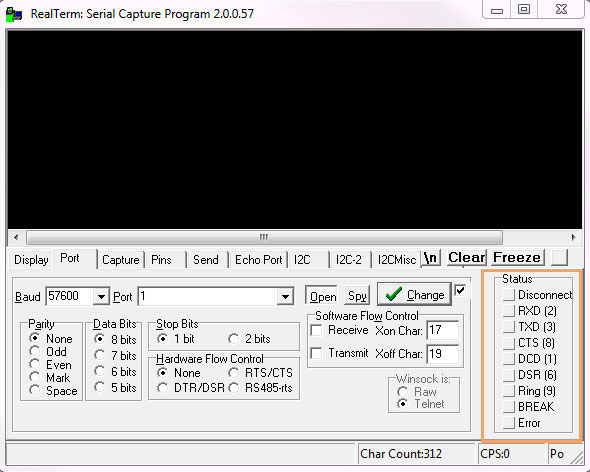Enable Receive software flow control checkbox
This screenshot has width=590, height=472.
(x=316, y=330)
